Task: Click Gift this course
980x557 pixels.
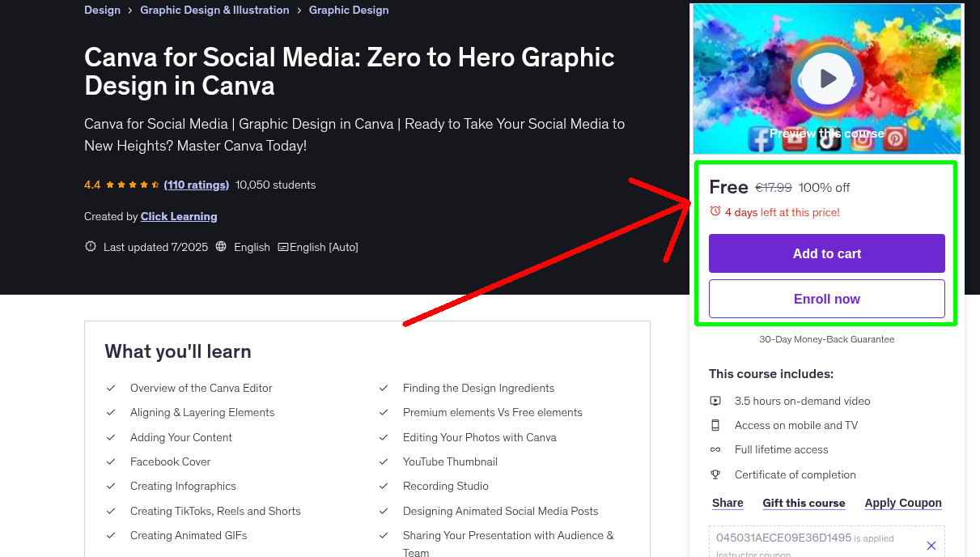Action: point(804,502)
